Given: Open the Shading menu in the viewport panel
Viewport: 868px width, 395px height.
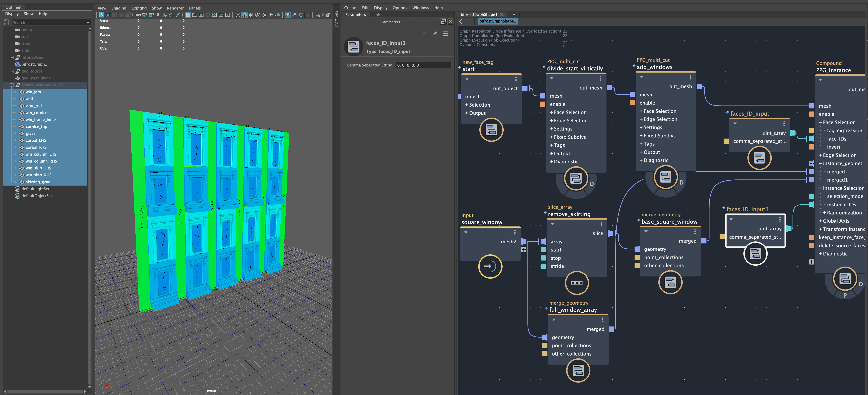Looking at the screenshot, I should [119, 8].
